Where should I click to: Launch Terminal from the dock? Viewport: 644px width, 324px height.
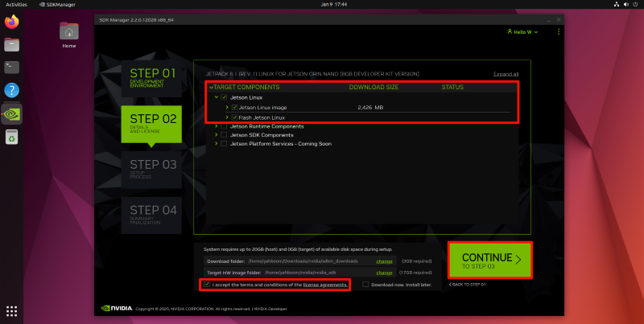[12, 68]
